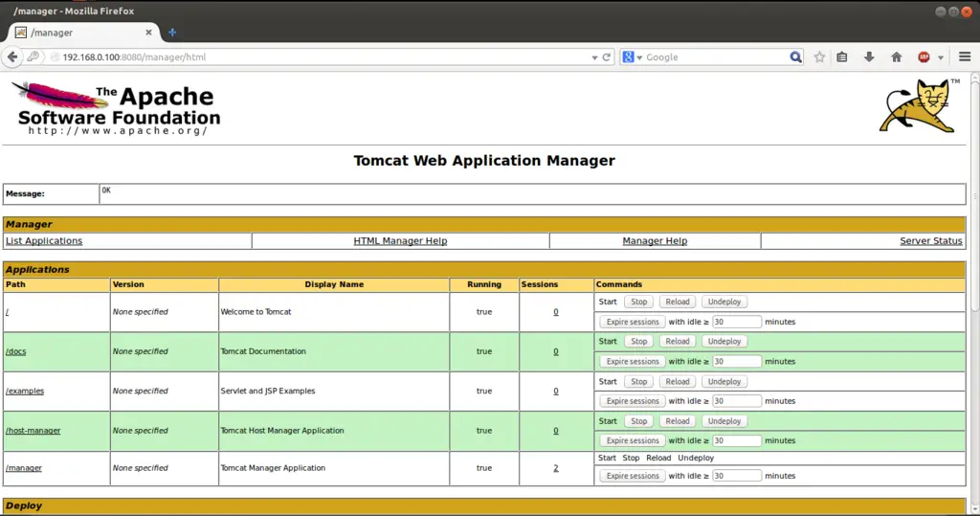
Task: Click the Tomcat cat logo
Action: 919,105
